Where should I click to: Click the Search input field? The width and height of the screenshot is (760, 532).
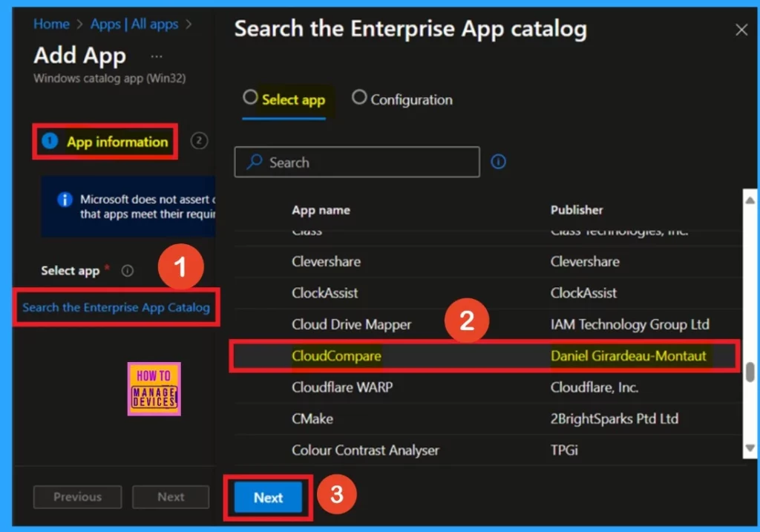click(x=357, y=162)
